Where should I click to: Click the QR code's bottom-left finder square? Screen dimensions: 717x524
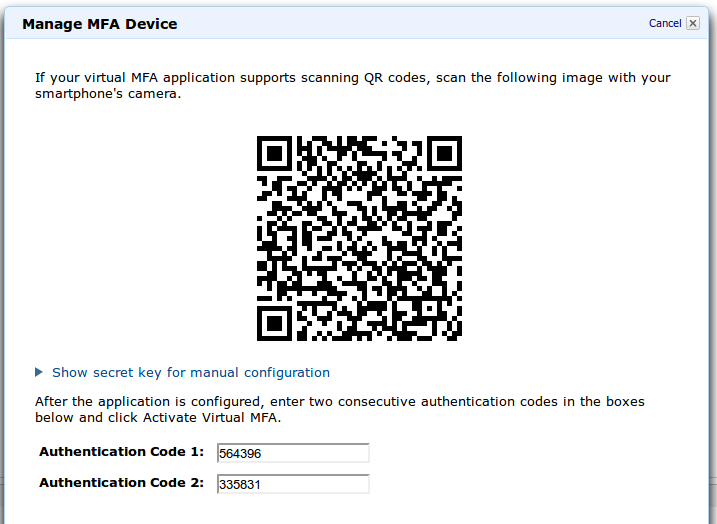(274, 323)
